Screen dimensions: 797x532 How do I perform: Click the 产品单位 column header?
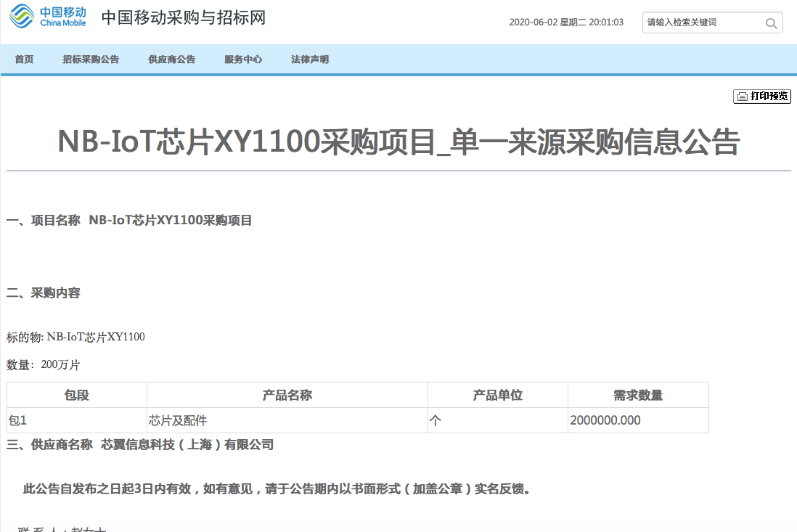click(x=497, y=395)
